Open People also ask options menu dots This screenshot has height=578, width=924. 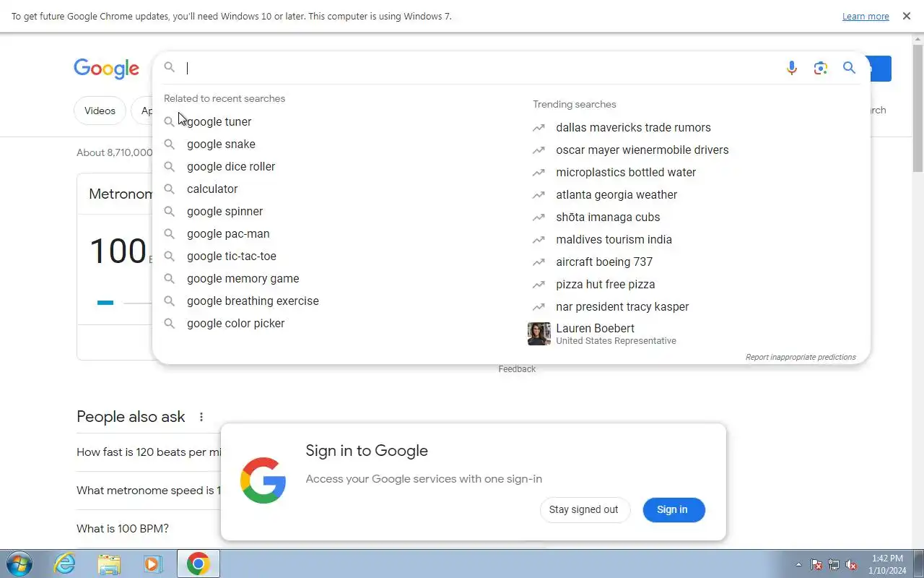201,417
